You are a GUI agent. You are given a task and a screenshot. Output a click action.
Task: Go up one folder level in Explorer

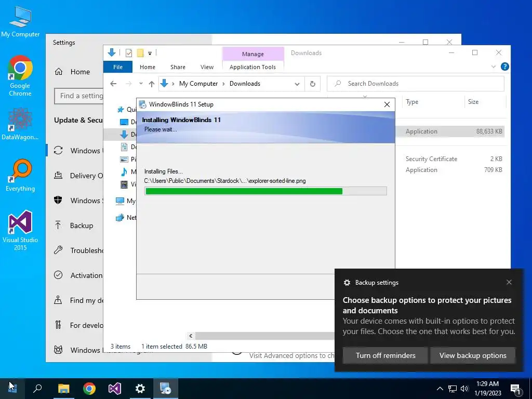(x=152, y=84)
